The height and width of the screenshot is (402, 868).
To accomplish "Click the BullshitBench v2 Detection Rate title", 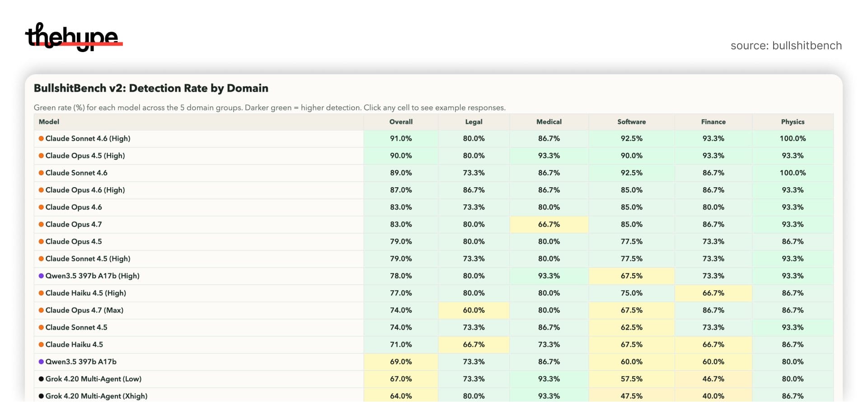I will (151, 88).
